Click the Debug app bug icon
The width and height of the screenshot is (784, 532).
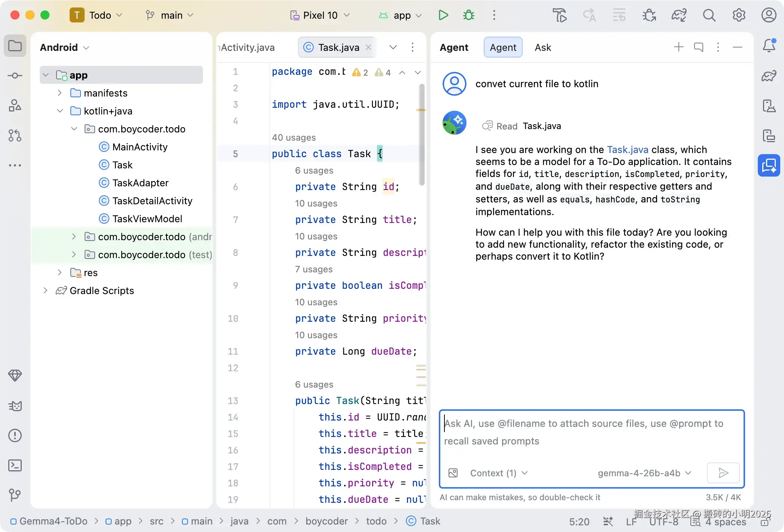coord(468,15)
